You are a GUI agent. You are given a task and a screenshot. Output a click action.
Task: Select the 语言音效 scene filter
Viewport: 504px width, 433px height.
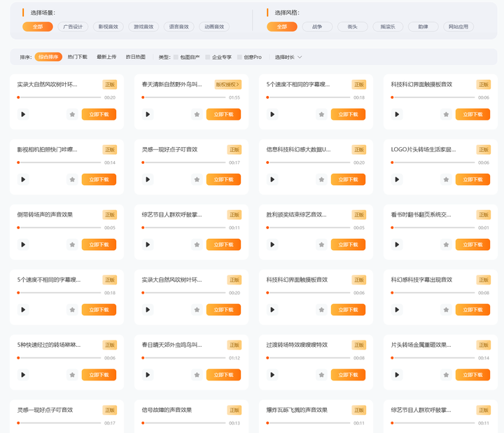pos(179,27)
